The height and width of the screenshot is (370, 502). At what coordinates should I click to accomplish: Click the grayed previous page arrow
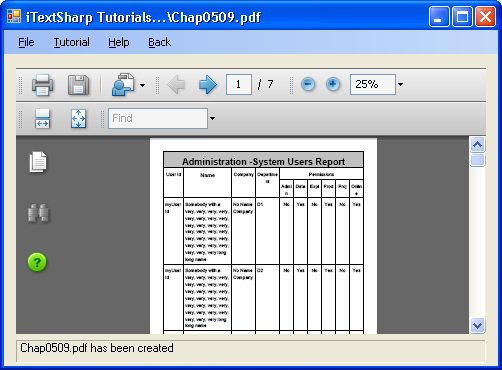(176, 85)
